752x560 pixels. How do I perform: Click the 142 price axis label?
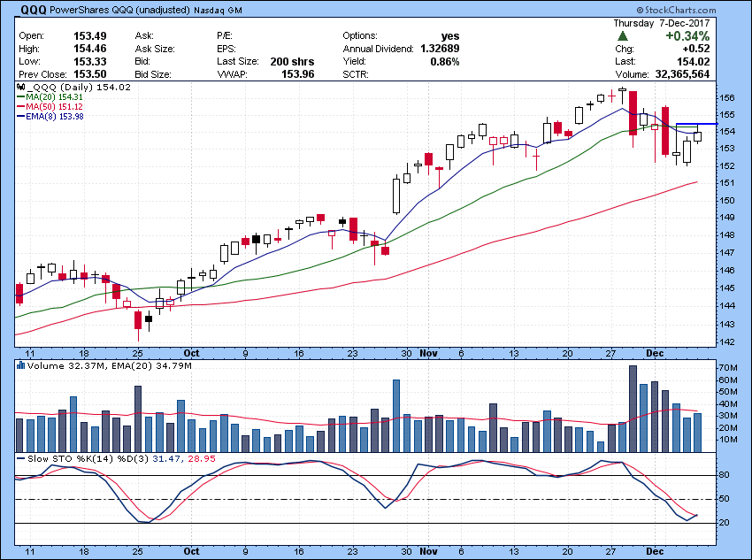pyautogui.click(x=727, y=342)
